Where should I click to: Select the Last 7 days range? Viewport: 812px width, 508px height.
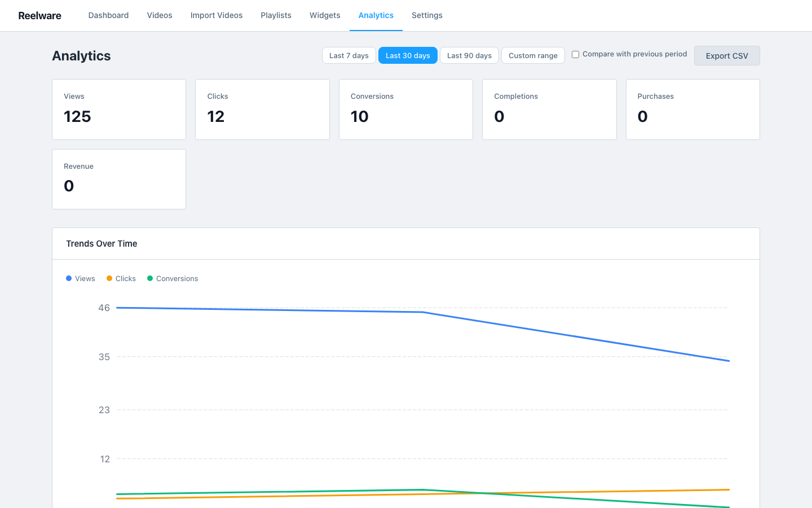pos(348,55)
